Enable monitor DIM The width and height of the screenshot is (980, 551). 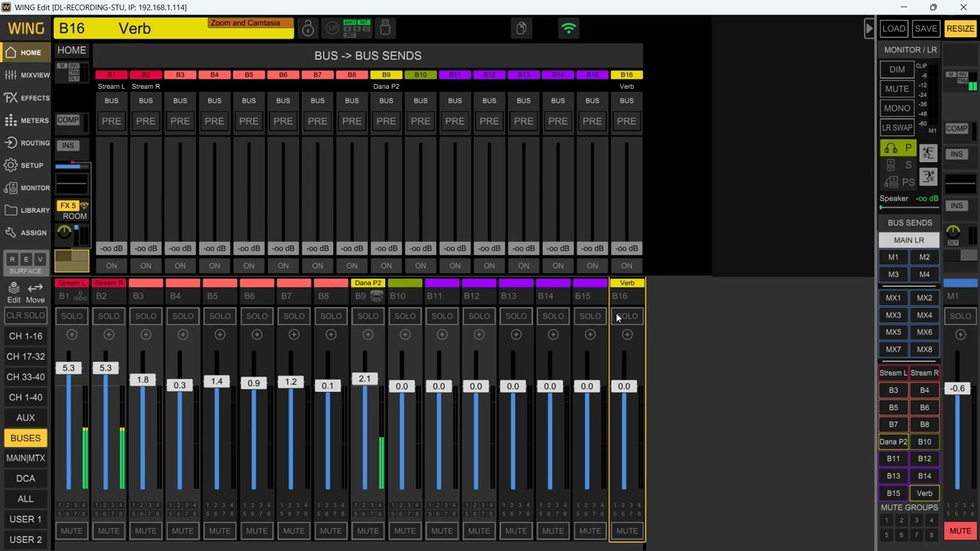(x=897, y=70)
